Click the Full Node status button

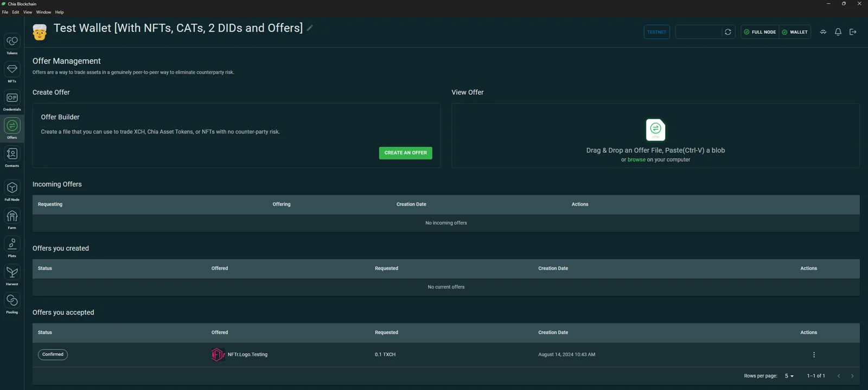pyautogui.click(x=759, y=32)
